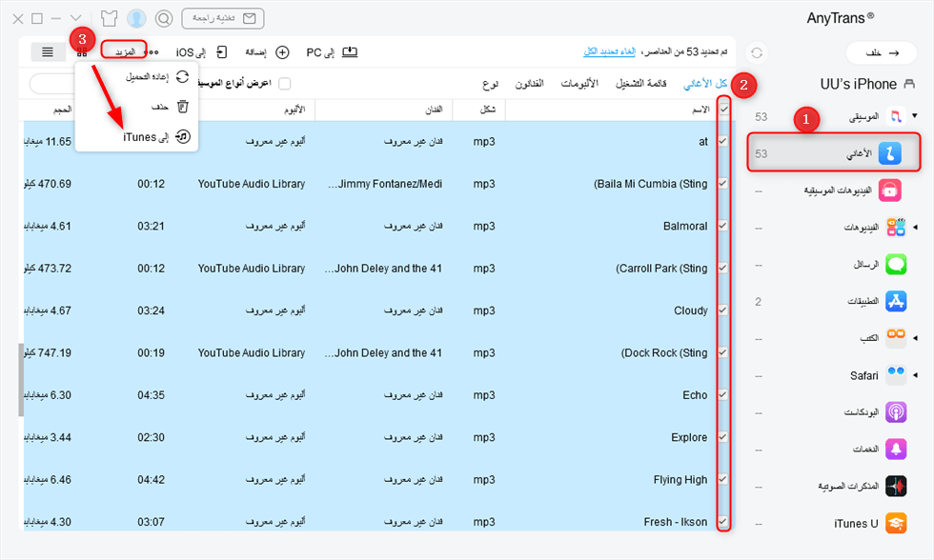Click the إضافة (Add) plus icon
Image resolution: width=934 pixels, height=560 pixels.
[x=281, y=51]
